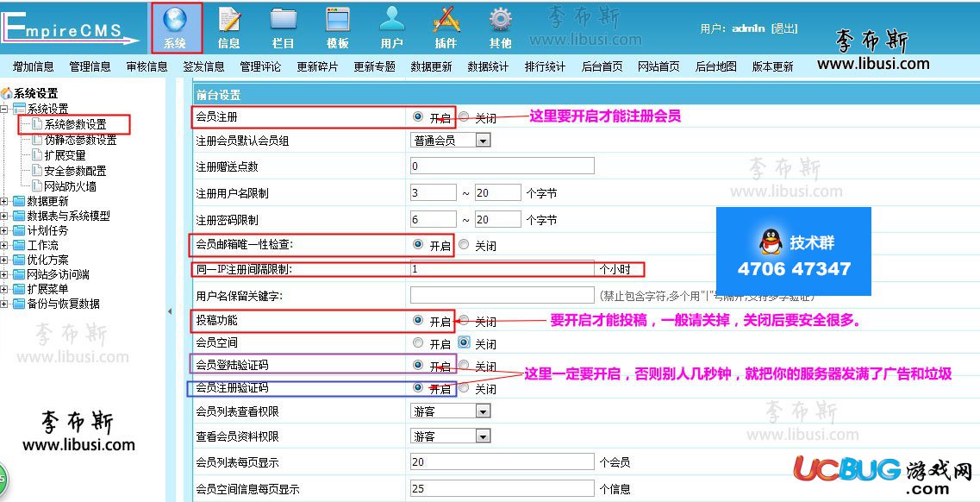This screenshot has height=502, width=980.
Task: Collapse the 系统设置 tree node
Action: tap(4, 110)
